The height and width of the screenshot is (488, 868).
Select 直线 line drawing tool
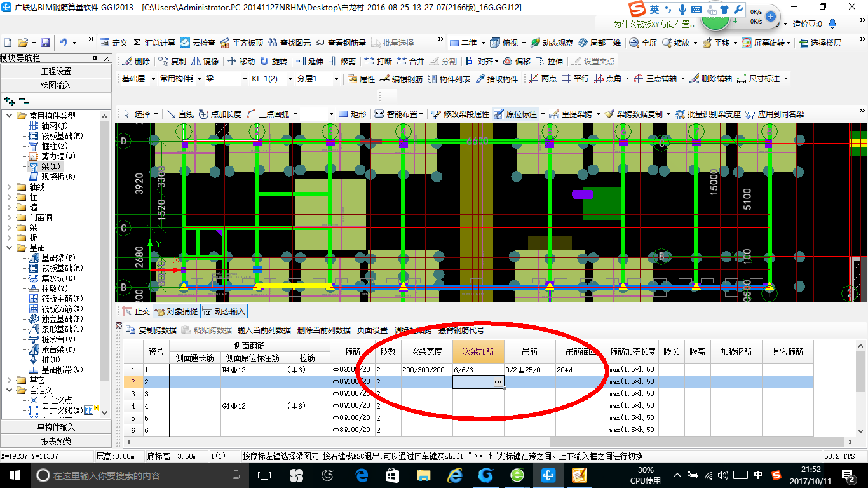[x=180, y=114]
